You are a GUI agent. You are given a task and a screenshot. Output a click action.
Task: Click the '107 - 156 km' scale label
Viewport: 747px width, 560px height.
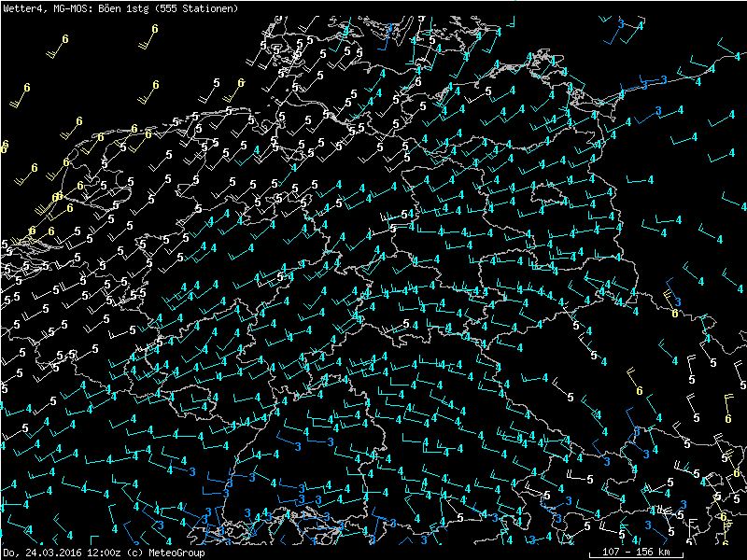pyautogui.click(x=636, y=552)
